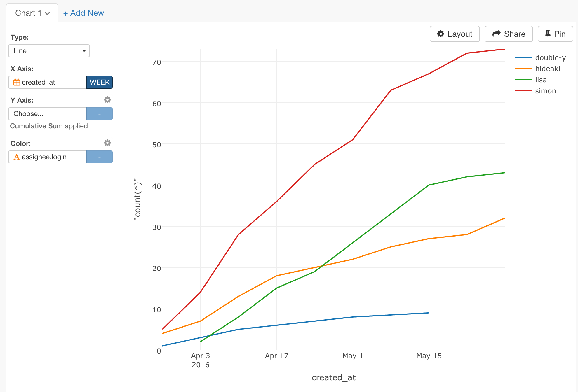The image size is (578, 392).
Task: Open the Choose... Y Axis selector
Action: click(x=47, y=114)
